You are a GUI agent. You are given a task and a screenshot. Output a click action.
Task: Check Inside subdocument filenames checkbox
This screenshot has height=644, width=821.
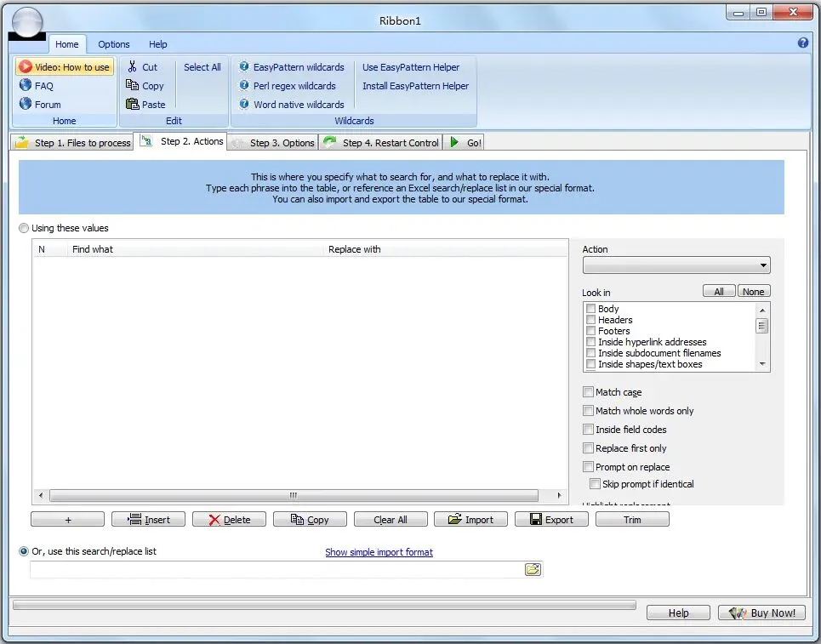[590, 353]
